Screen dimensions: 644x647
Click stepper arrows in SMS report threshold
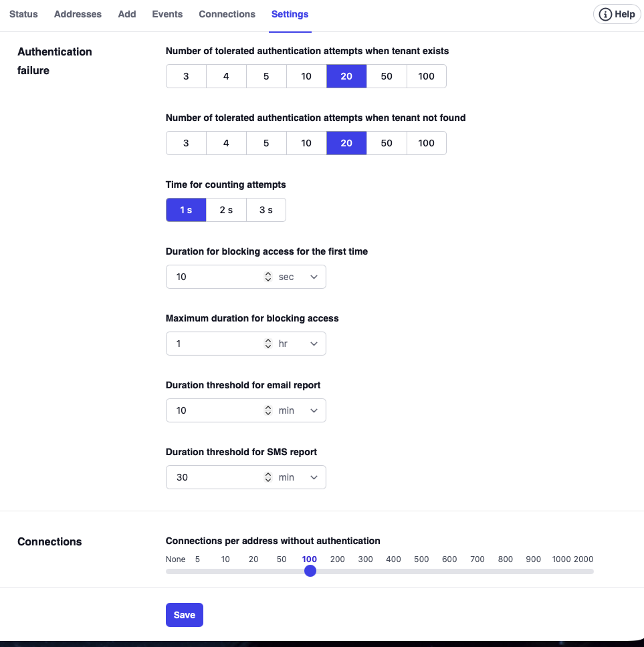click(268, 477)
